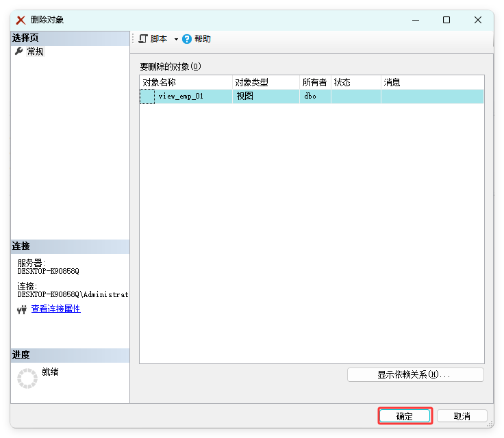Click the server name DESKTOP-K90858Q text
The height and width of the screenshot is (438, 504).
pos(48,271)
